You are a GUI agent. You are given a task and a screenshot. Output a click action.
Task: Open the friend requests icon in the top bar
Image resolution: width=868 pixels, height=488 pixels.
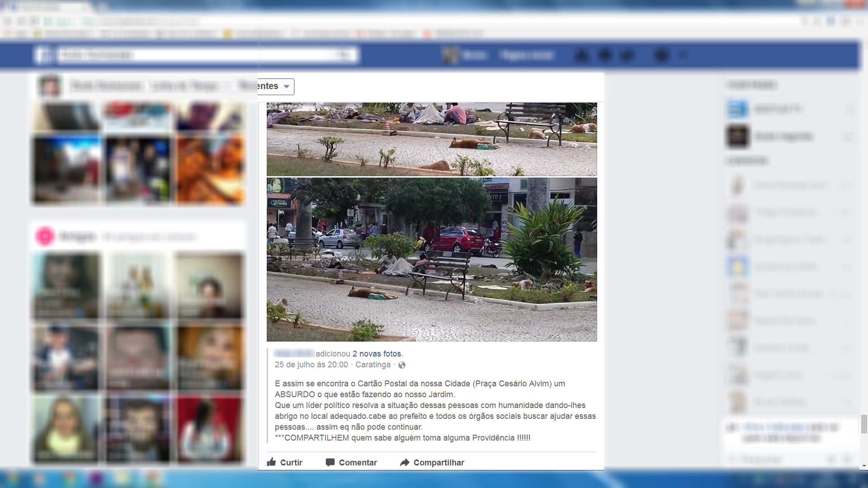click(x=582, y=56)
